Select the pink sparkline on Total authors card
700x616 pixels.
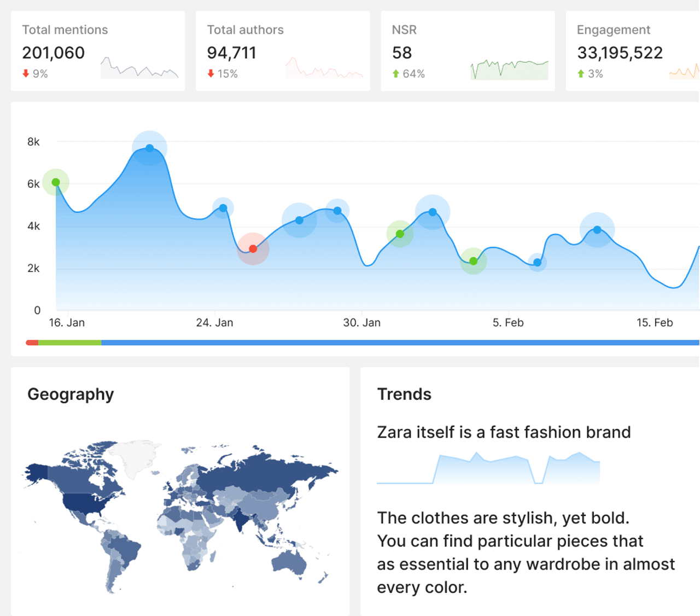[x=324, y=68]
